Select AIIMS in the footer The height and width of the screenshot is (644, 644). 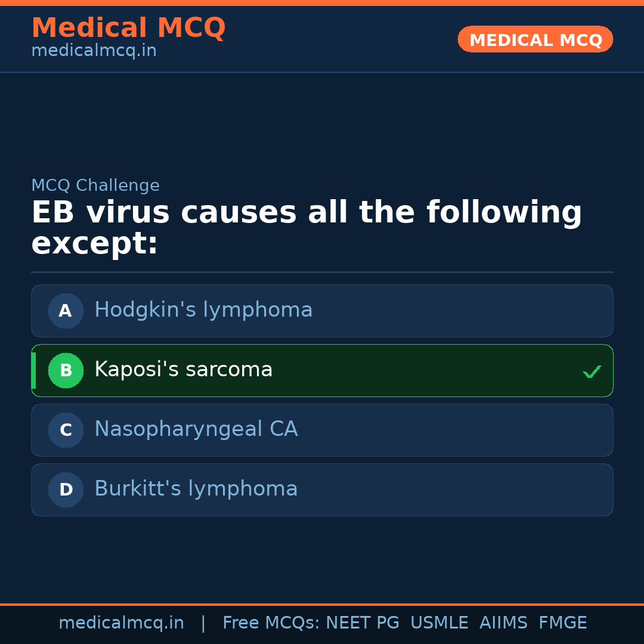pyautogui.click(x=503, y=623)
